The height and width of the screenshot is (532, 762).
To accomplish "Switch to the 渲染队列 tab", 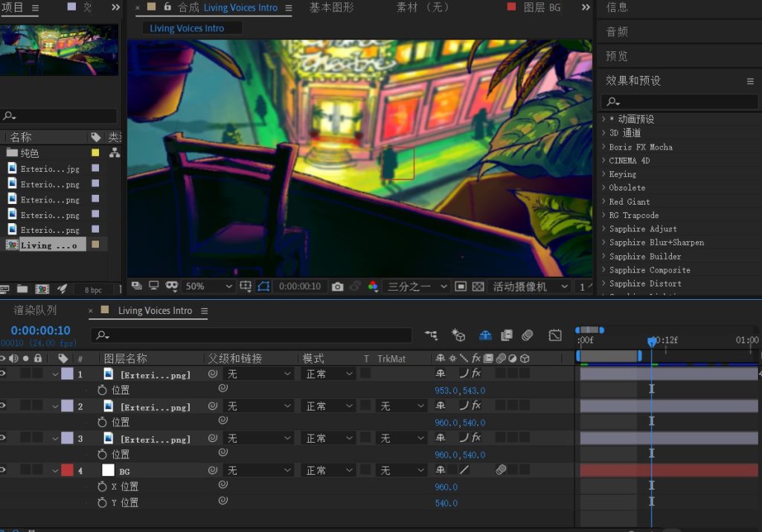I will (35, 310).
